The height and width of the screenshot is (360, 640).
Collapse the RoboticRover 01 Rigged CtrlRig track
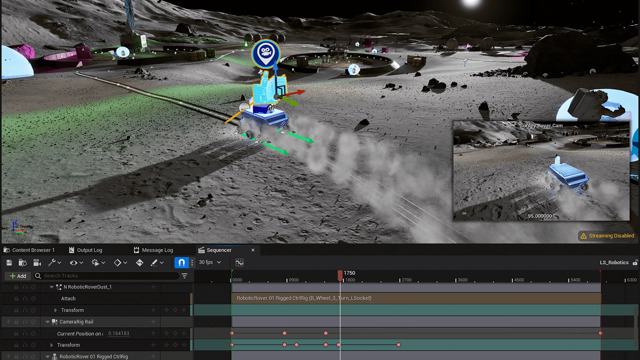[x=47, y=356]
